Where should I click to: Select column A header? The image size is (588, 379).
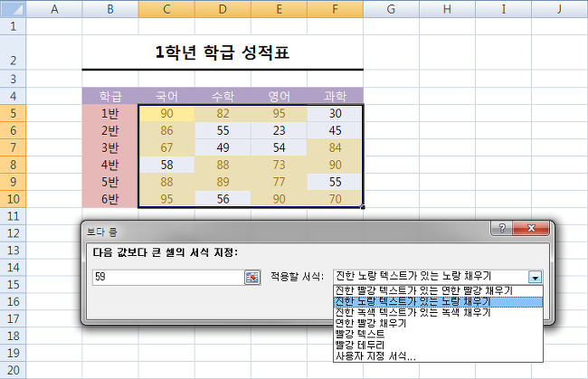click(54, 9)
